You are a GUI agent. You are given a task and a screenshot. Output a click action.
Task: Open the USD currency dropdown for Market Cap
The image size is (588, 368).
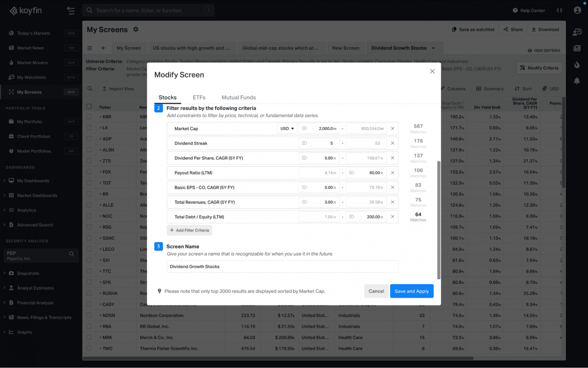click(287, 129)
